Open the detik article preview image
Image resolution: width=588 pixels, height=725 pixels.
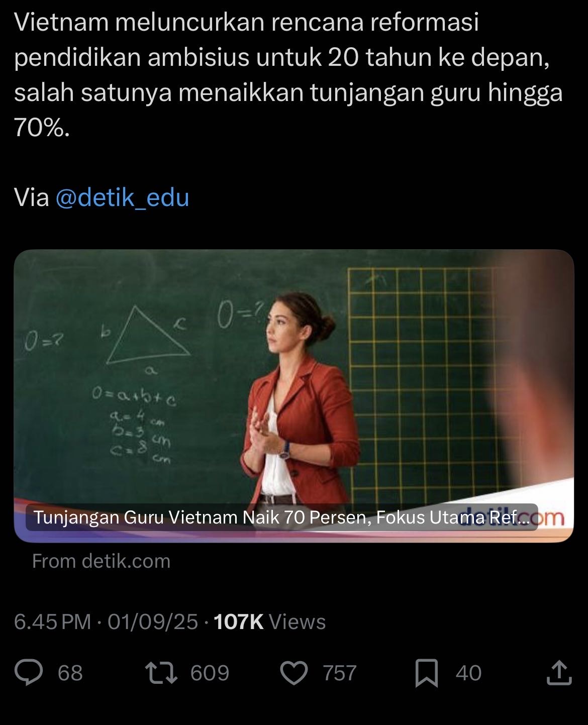(293, 396)
